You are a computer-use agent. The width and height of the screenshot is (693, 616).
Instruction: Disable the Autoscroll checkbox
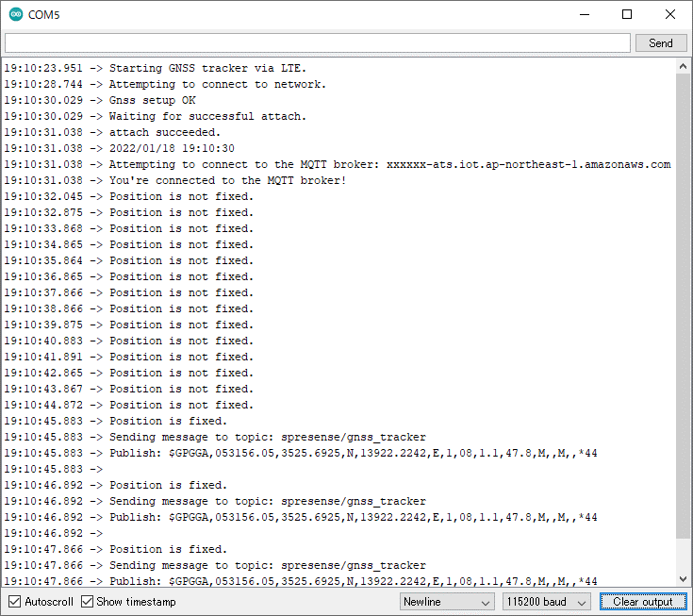pyautogui.click(x=15, y=602)
